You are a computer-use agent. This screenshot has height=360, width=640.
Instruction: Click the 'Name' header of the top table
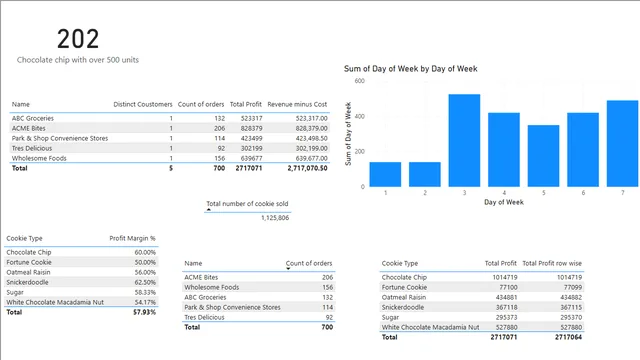21,104
